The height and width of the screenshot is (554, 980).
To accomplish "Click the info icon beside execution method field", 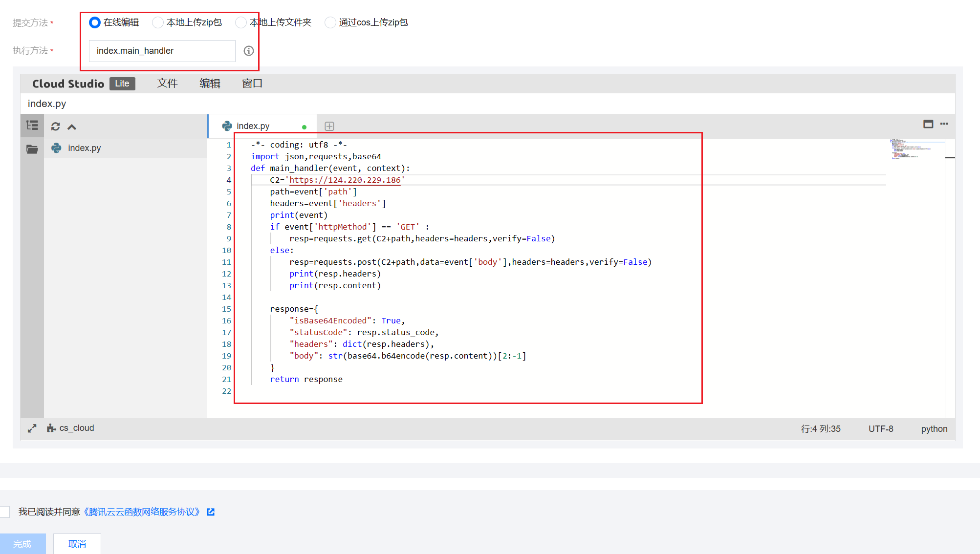I will [248, 51].
